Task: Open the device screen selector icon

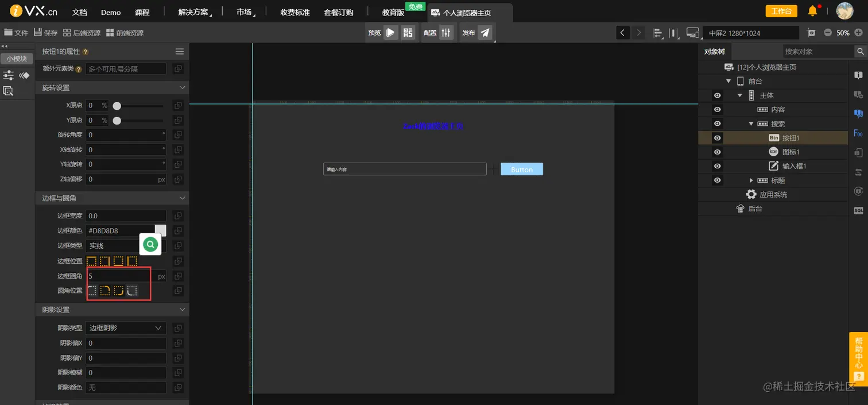Action: point(693,33)
